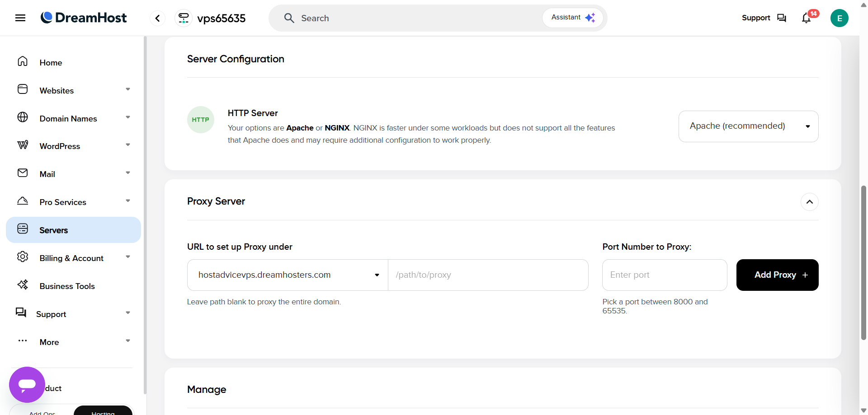The height and width of the screenshot is (415, 868).
Task: Expand the Pro Services menu arrow
Action: [x=128, y=201]
